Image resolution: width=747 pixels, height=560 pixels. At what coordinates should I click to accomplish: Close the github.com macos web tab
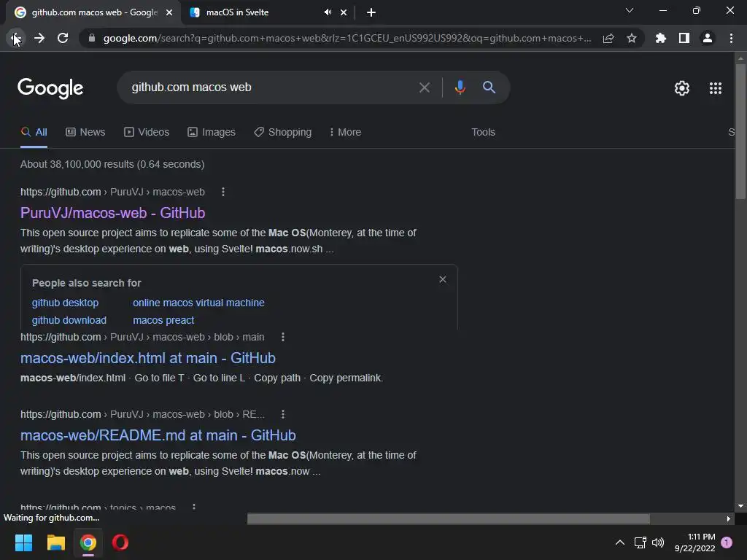click(x=169, y=12)
